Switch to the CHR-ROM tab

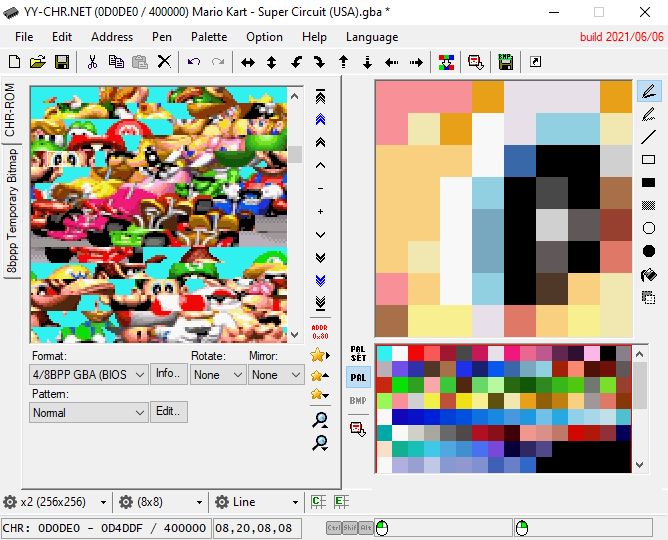coord(10,110)
